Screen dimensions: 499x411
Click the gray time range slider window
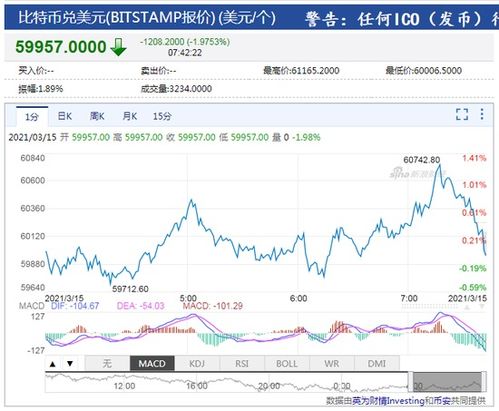[x=447, y=382]
